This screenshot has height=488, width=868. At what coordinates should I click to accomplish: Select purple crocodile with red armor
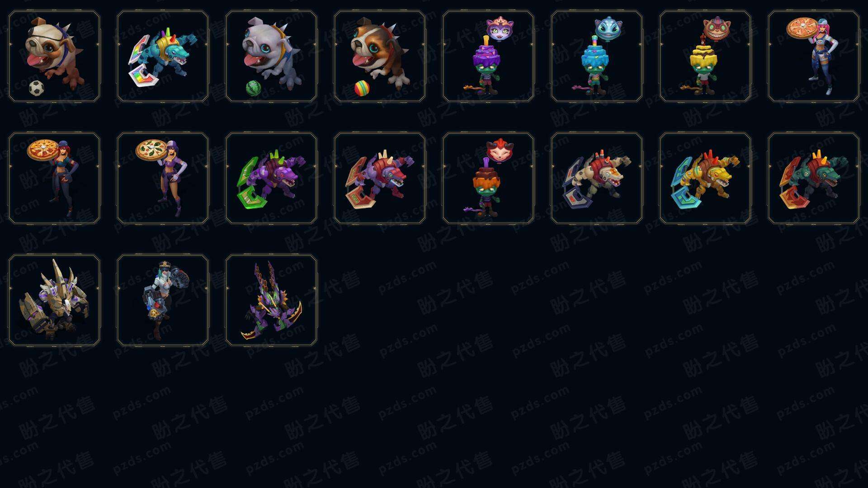point(380,178)
